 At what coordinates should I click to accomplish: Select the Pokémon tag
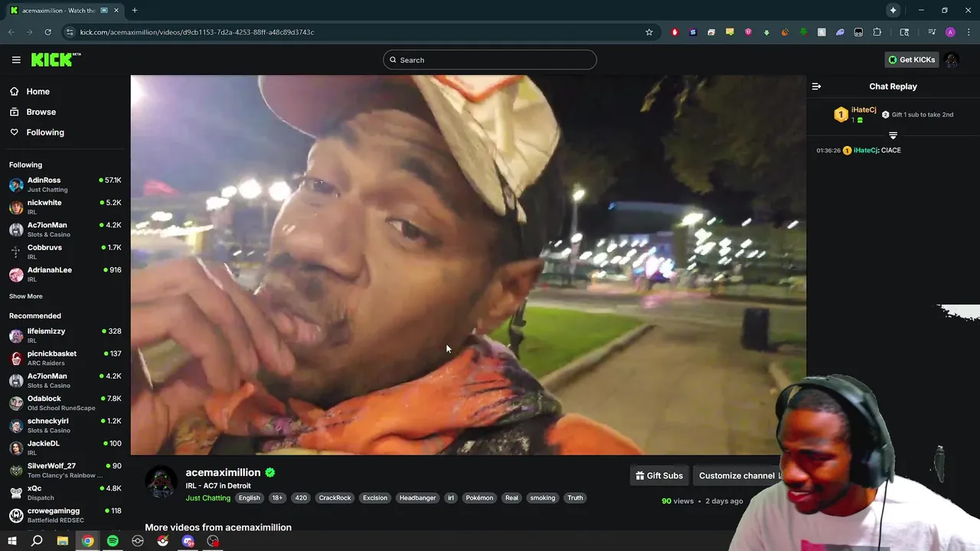(479, 497)
